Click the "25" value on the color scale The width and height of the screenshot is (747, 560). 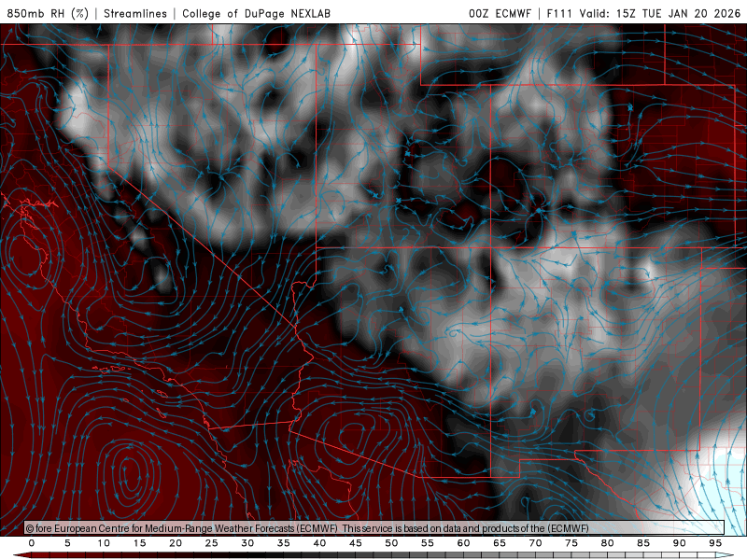212,543
